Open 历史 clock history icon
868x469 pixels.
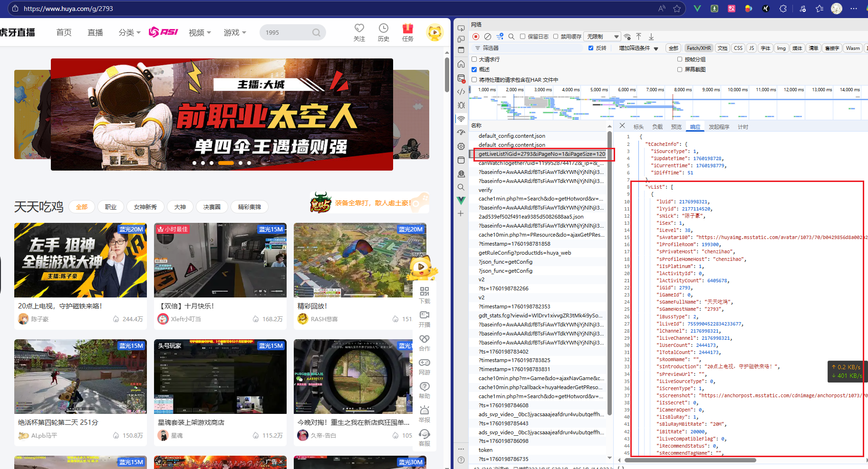pos(384,29)
